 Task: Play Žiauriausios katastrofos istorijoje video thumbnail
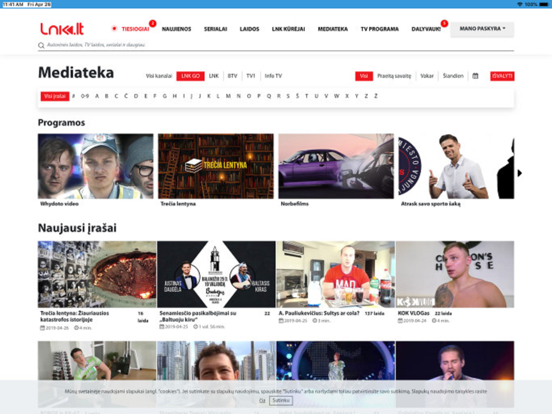[97, 274]
